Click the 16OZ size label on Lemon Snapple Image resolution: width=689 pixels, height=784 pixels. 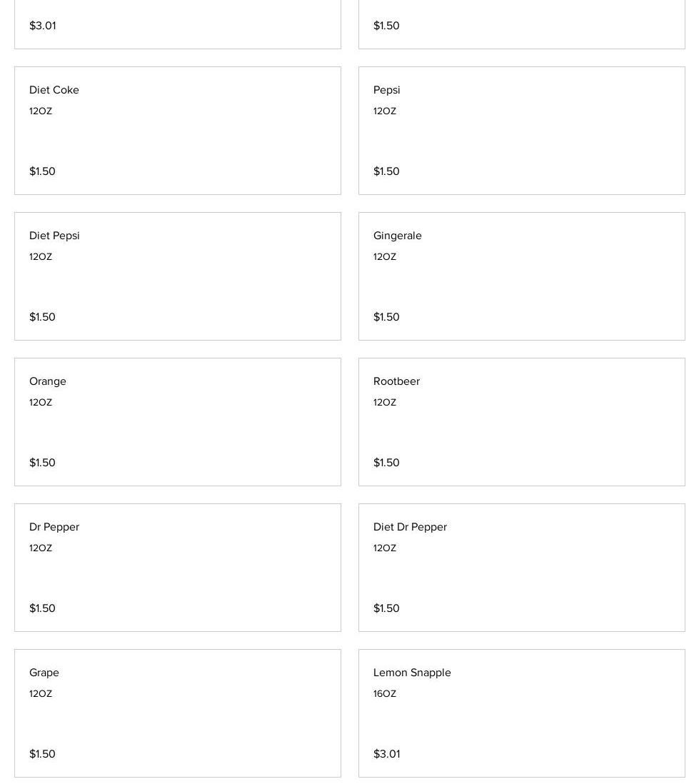coord(385,694)
